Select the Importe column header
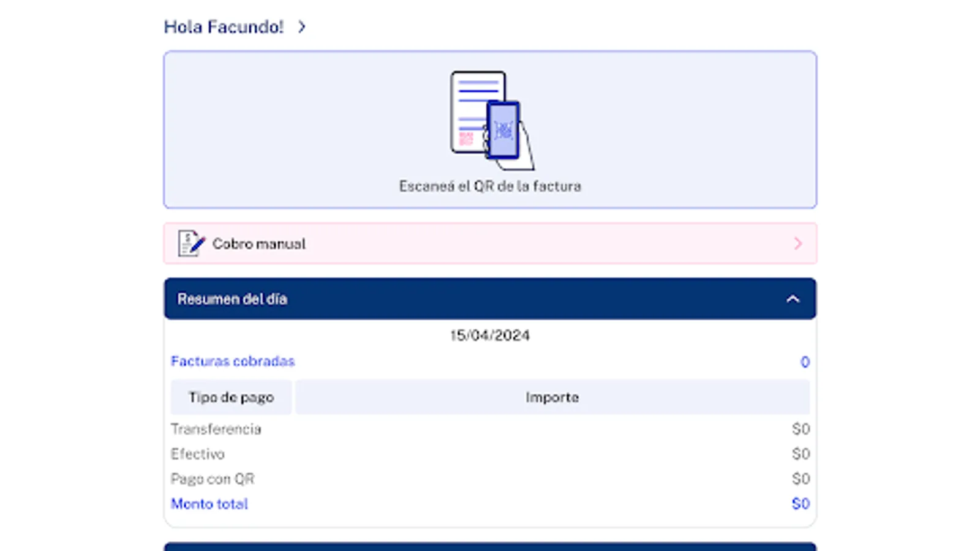 click(552, 397)
